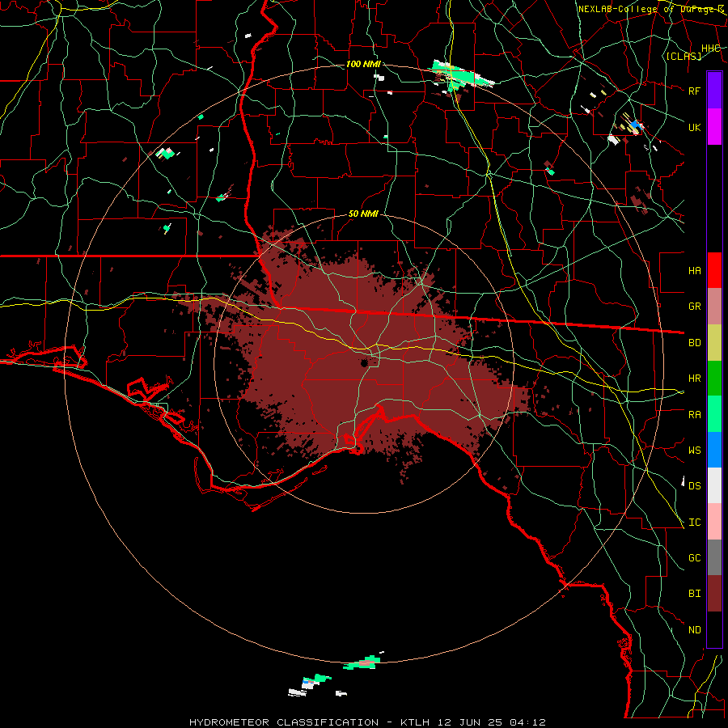Click the HR legend label
This screenshot has height=728, width=728.
(x=694, y=379)
